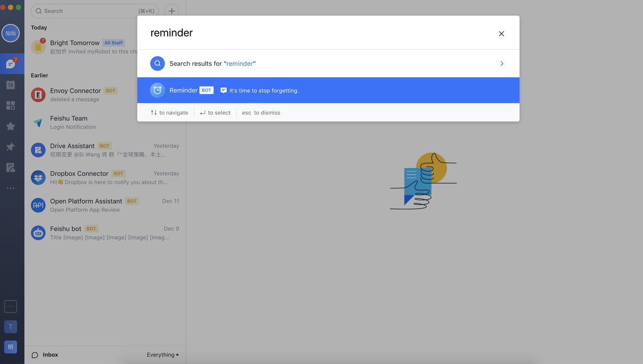Viewport: 643px width, 364px height.
Task: Click the Drive Assistant avatar
Action: coord(38,150)
